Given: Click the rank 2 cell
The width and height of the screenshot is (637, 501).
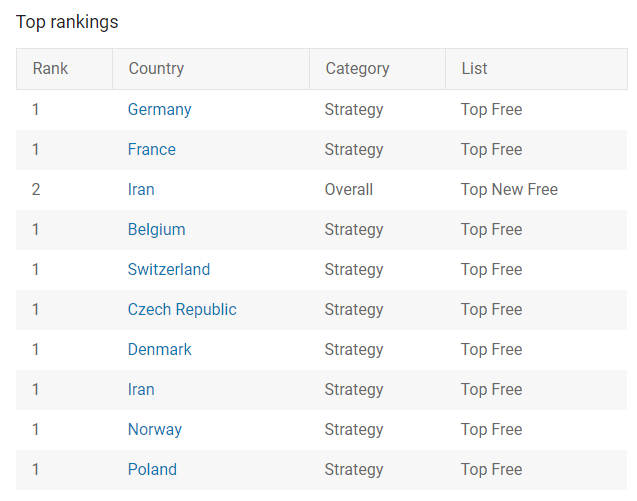Looking at the screenshot, I should pyautogui.click(x=36, y=190).
